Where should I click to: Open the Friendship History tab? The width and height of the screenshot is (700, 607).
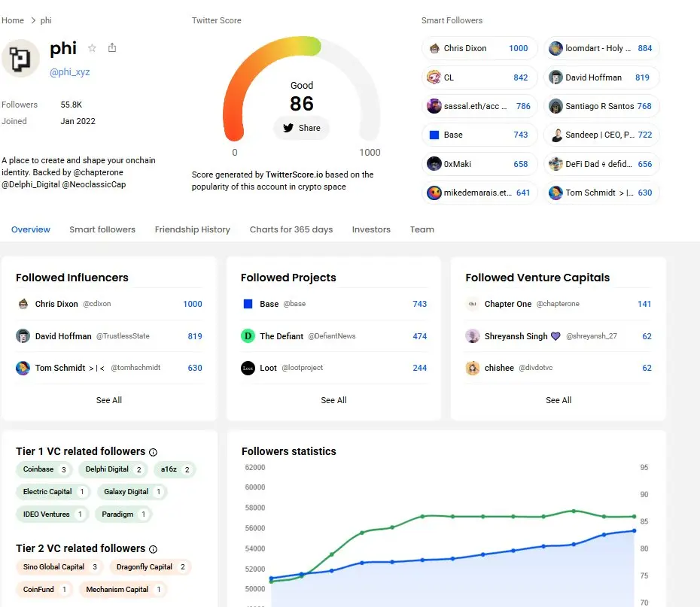[193, 229]
